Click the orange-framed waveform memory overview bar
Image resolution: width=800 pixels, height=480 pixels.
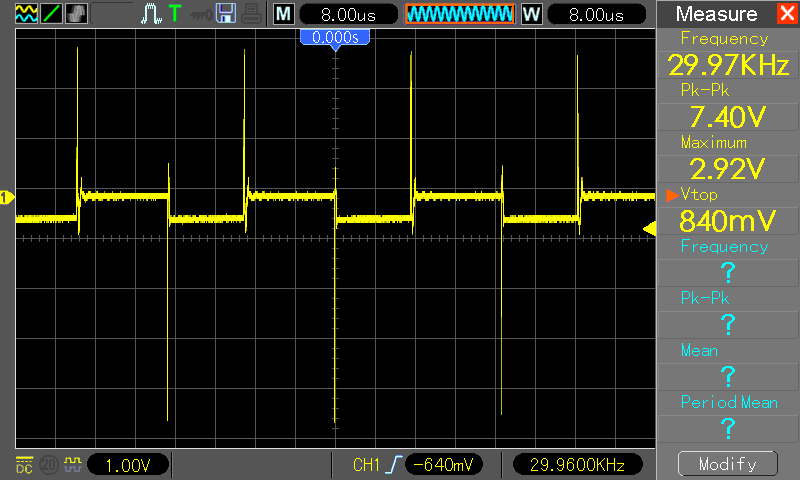pos(460,14)
